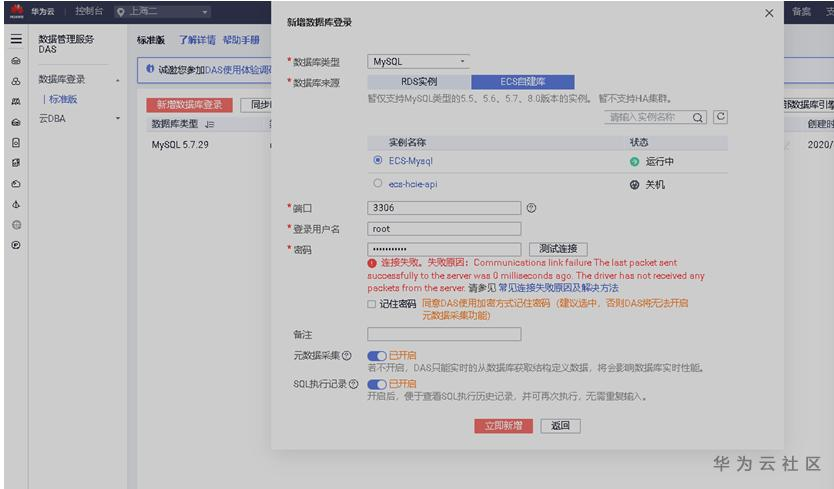
Task: Click the 关机 status text
Action: pyautogui.click(x=655, y=185)
